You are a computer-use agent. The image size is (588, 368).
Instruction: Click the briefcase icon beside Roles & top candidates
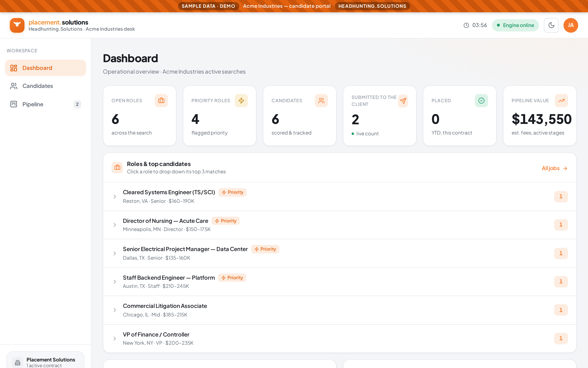click(117, 167)
